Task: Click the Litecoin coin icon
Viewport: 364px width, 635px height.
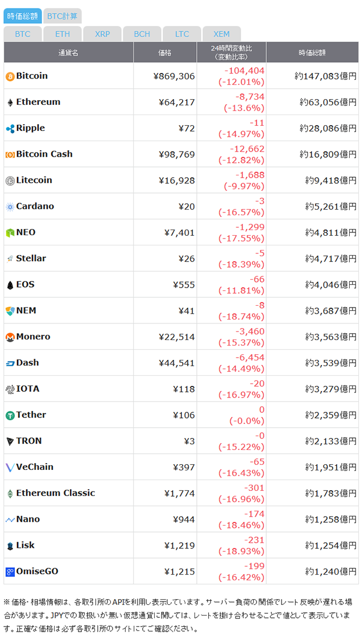Action: point(10,181)
